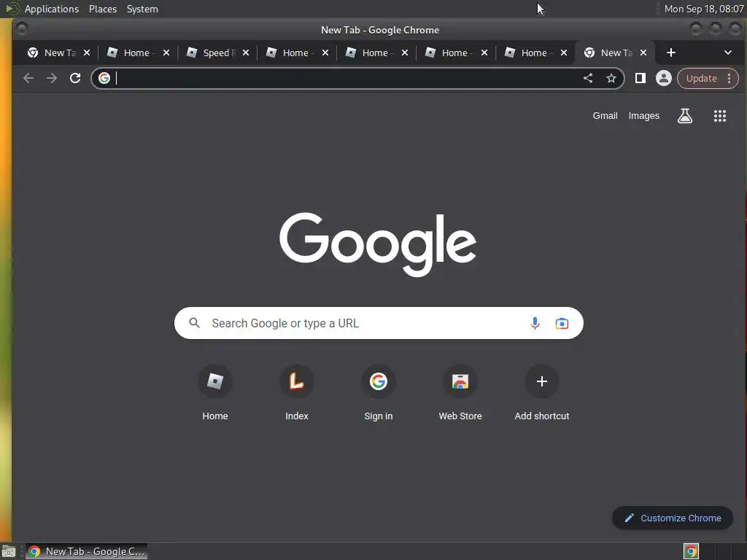
Task: Click the menu logo beside Applications
Action: click(12, 9)
